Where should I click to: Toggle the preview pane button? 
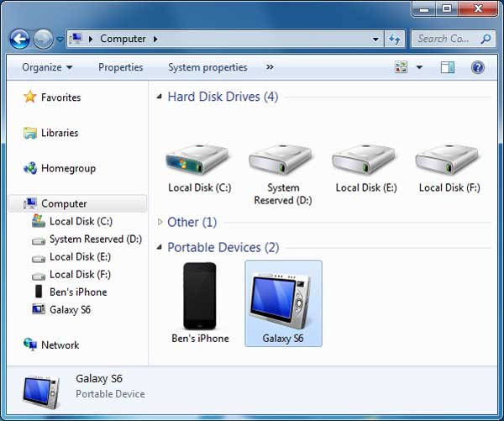[x=447, y=67]
